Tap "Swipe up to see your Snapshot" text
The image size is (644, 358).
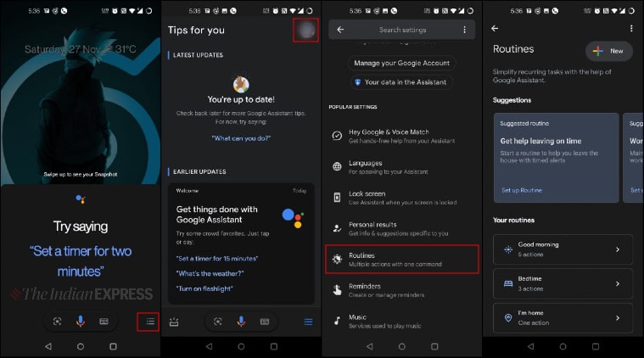click(81, 174)
